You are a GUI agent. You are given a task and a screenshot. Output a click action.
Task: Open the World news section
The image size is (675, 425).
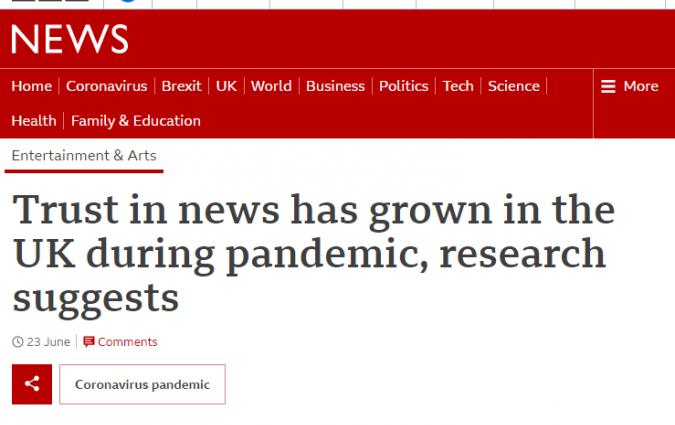[271, 86]
